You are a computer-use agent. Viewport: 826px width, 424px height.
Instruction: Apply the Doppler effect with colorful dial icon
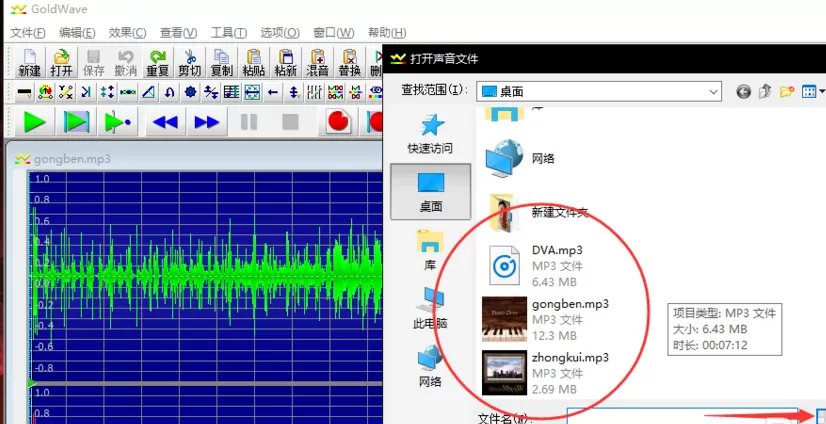coord(45,93)
